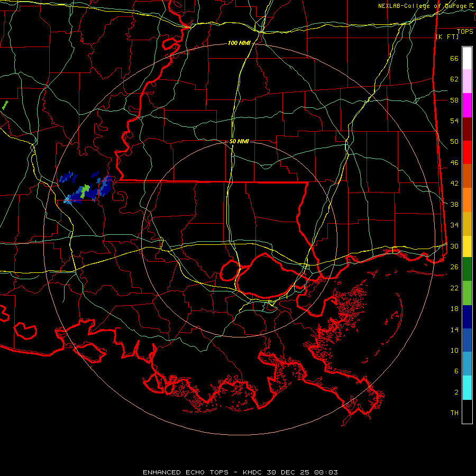Click the legend value 18
476x476 pixels.
[454, 309]
